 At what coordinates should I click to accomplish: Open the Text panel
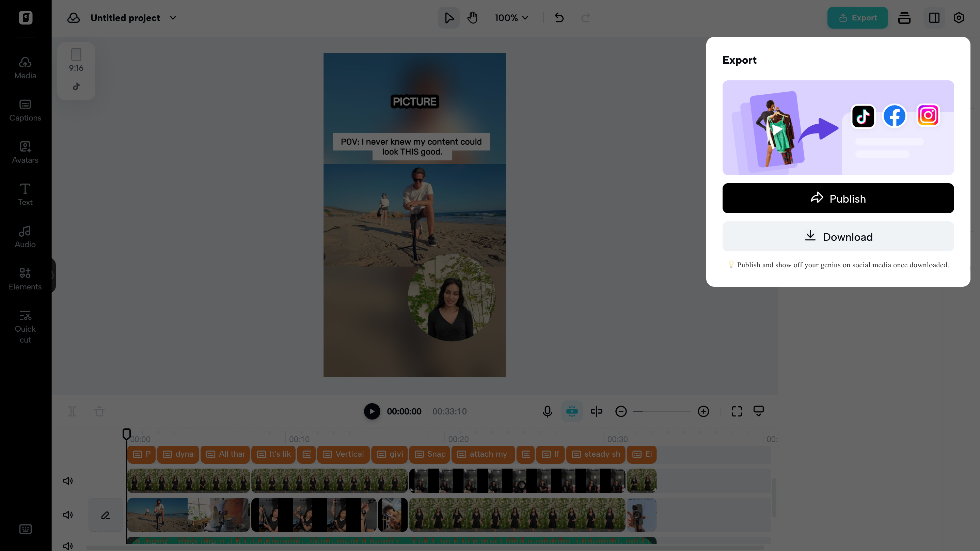tap(25, 194)
